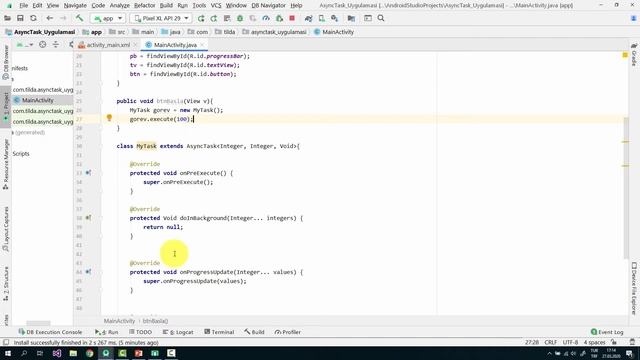This screenshot has height=360, width=640.
Task: Open the DB Navigator menu
Action: 268,5
